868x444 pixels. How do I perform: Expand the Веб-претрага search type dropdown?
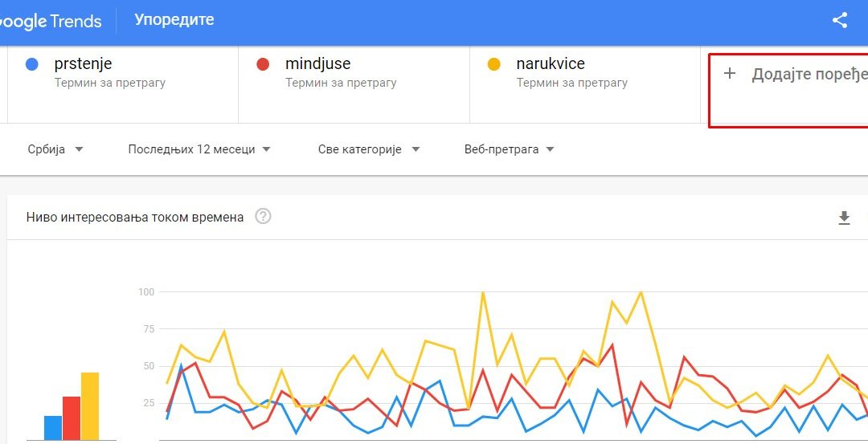[509, 149]
